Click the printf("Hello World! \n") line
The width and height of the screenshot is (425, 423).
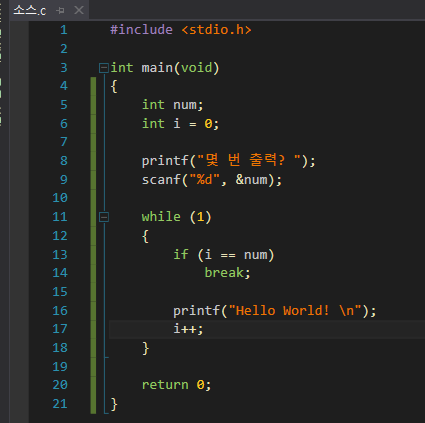tap(275, 311)
